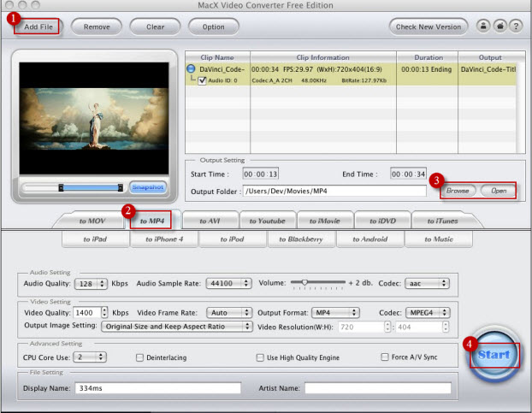Enable the Deinterlacing checkbox
This screenshot has width=532, height=413.
(x=139, y=357)
